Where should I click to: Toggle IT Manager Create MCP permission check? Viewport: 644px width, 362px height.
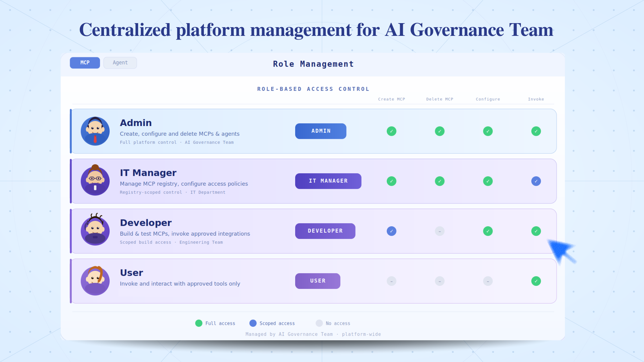[391, 181]
